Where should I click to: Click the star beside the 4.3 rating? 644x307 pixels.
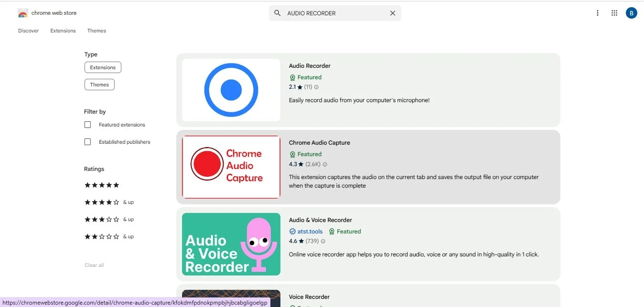(301, 164)
